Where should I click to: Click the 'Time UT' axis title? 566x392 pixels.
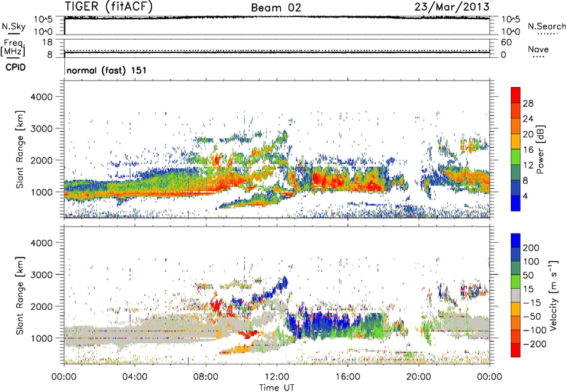[277, 388]
